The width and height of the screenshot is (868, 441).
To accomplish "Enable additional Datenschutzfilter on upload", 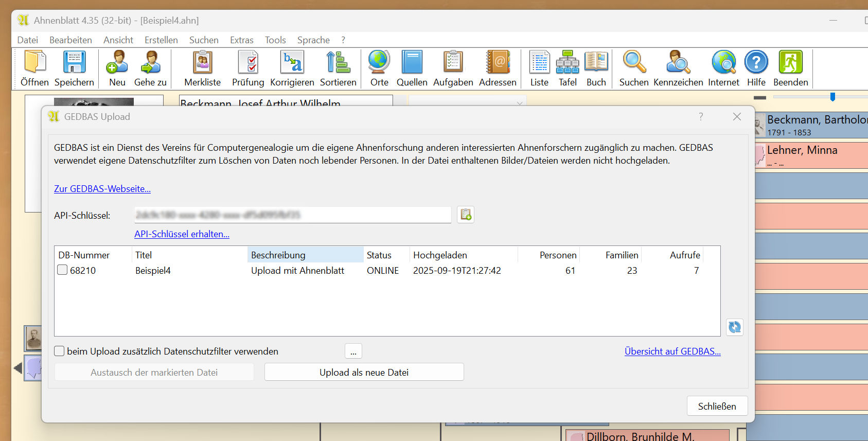I will click(x=60, y=351).
